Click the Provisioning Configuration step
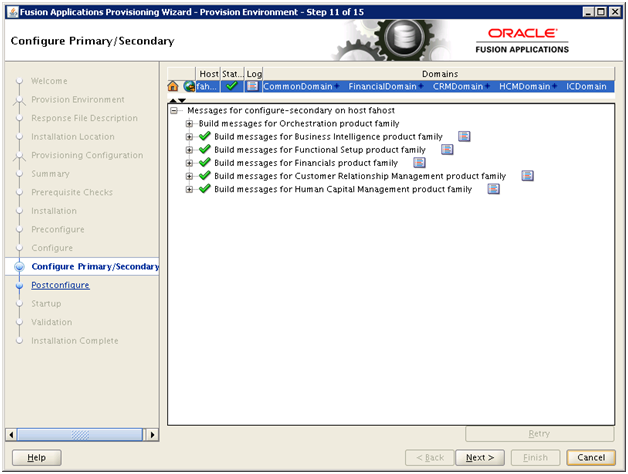Screen dimensions: 628x474 [87, 155]
